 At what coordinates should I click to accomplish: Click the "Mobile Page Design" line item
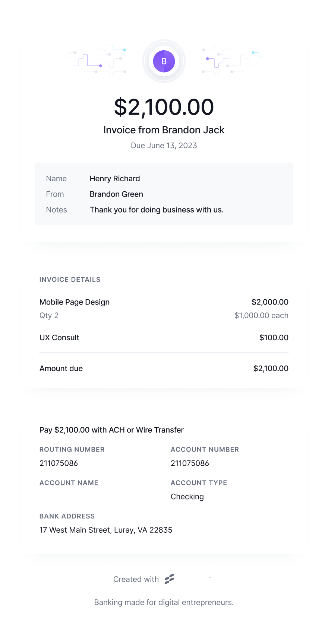pos(75,302)
